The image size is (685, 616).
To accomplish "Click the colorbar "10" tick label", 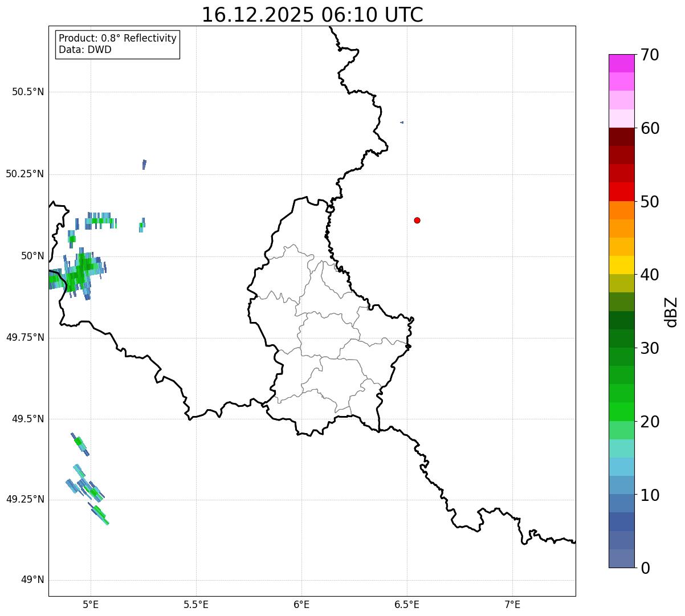I will (x=650, y=495).
